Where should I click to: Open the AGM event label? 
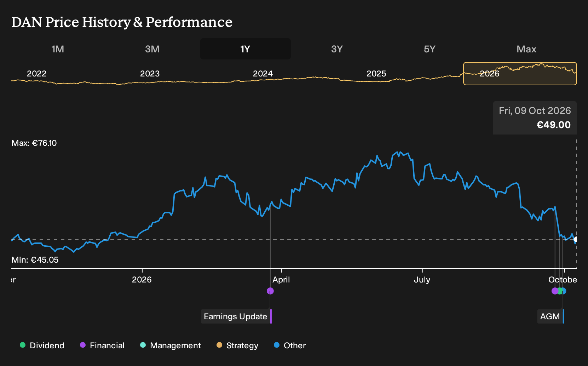tap(550, 316)
